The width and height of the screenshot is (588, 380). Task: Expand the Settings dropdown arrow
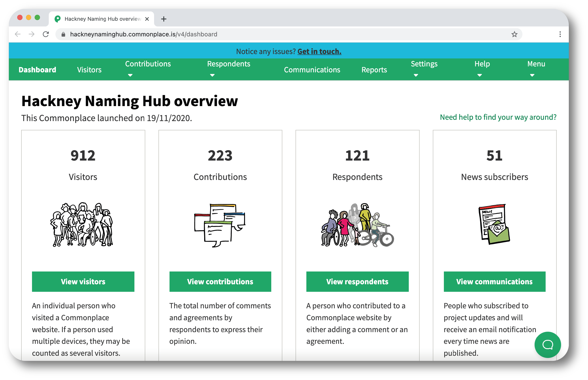(x=416, y=75)
